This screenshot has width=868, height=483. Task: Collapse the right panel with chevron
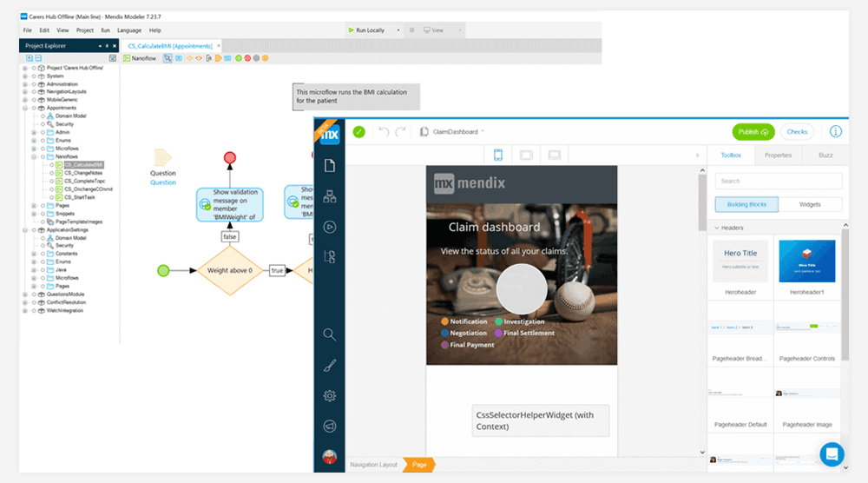[698, 155]
